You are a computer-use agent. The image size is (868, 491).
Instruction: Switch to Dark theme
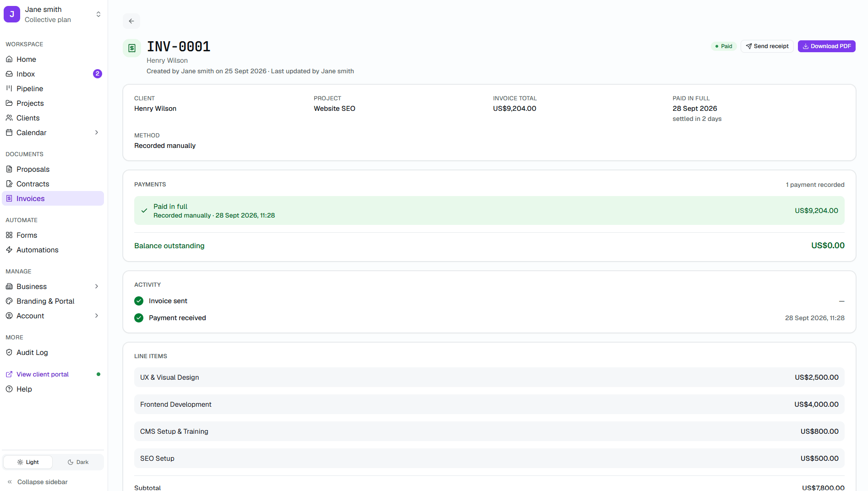pyautogui.click(x=78, y=462)
